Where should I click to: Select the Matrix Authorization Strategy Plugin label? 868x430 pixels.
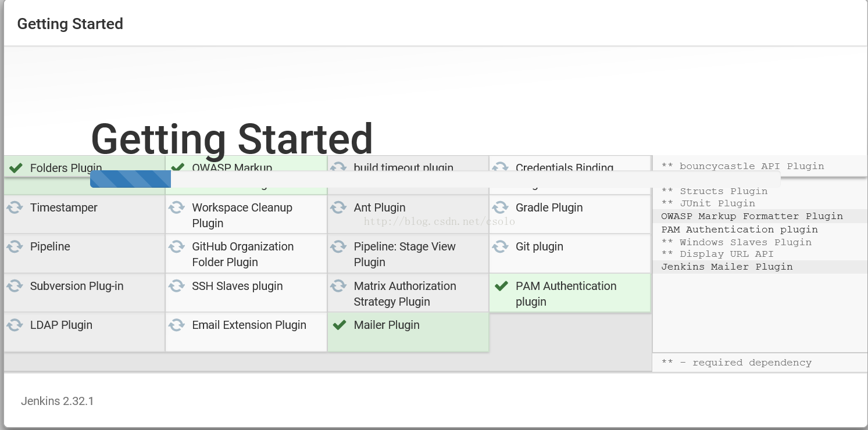[x=405, y=293]
